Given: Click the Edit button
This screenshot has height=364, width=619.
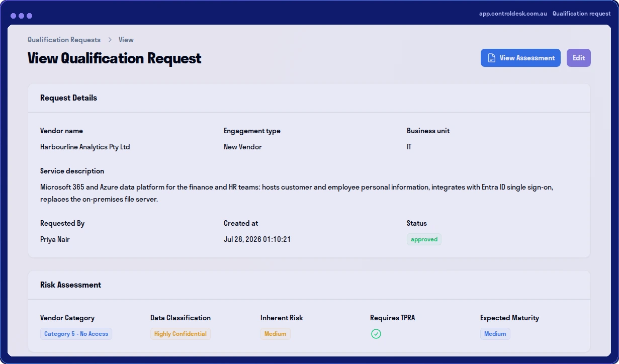Looking at the screenshot, I should point(579,58).
